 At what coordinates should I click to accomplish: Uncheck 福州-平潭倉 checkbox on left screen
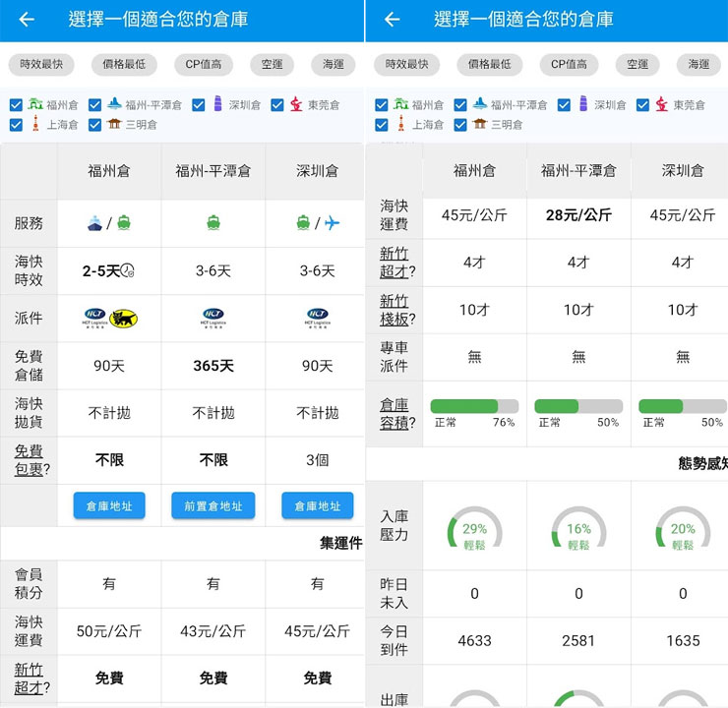click(x=94, y=105)
